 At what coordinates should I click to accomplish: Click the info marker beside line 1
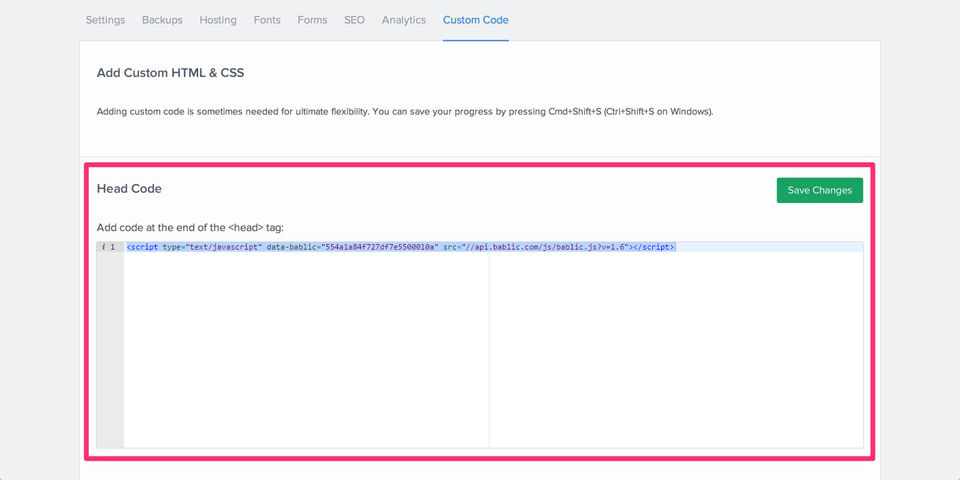[x=103, y=247]
